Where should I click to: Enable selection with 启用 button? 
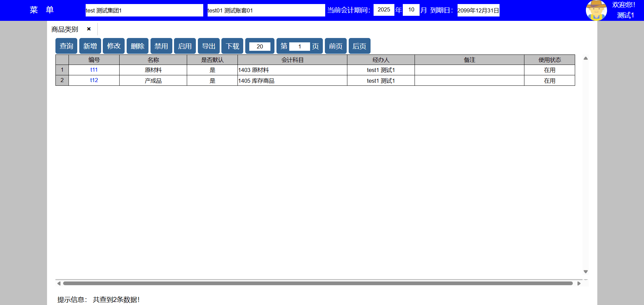[x=185, y=46]
